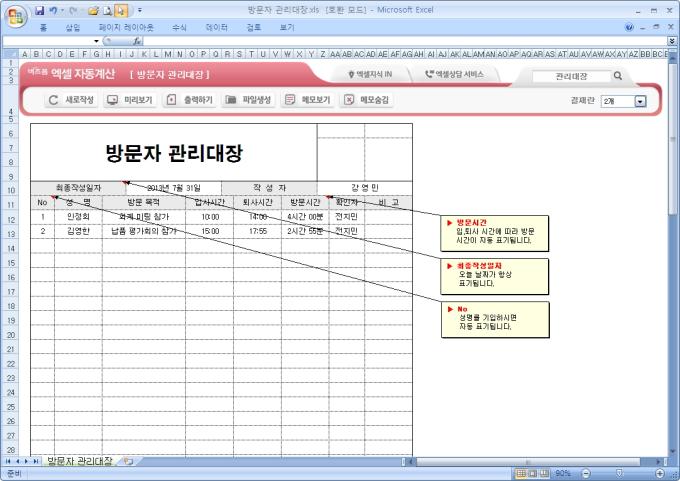The image size is (680, 481).
Task: Switch to Page Break Preview in status bar
Action: pos(545,473)
